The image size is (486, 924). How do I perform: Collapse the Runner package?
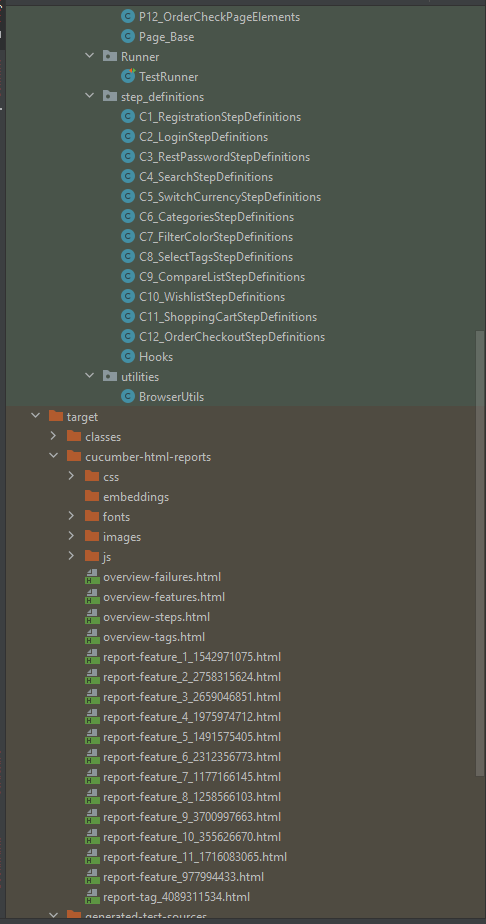tap(90, 57)
